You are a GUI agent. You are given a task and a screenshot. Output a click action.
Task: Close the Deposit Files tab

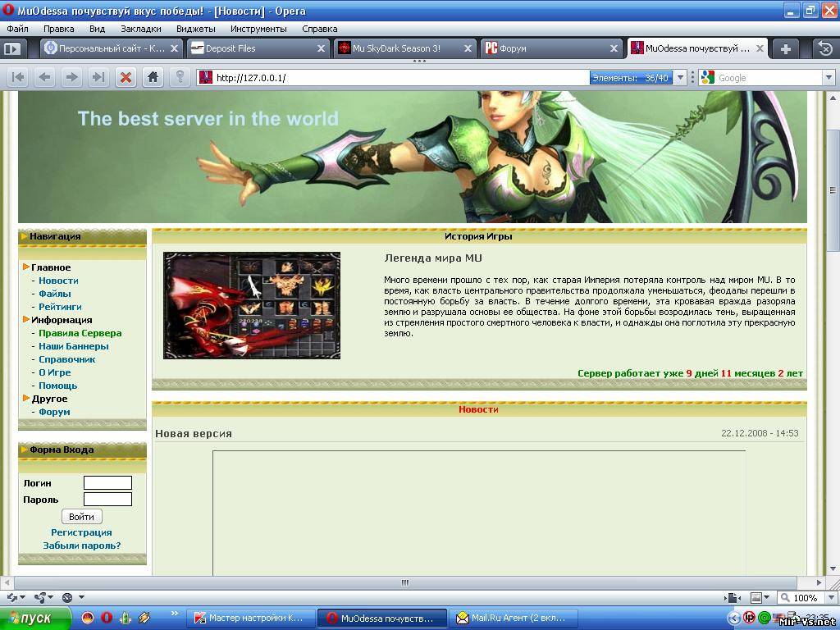[321, 48]
